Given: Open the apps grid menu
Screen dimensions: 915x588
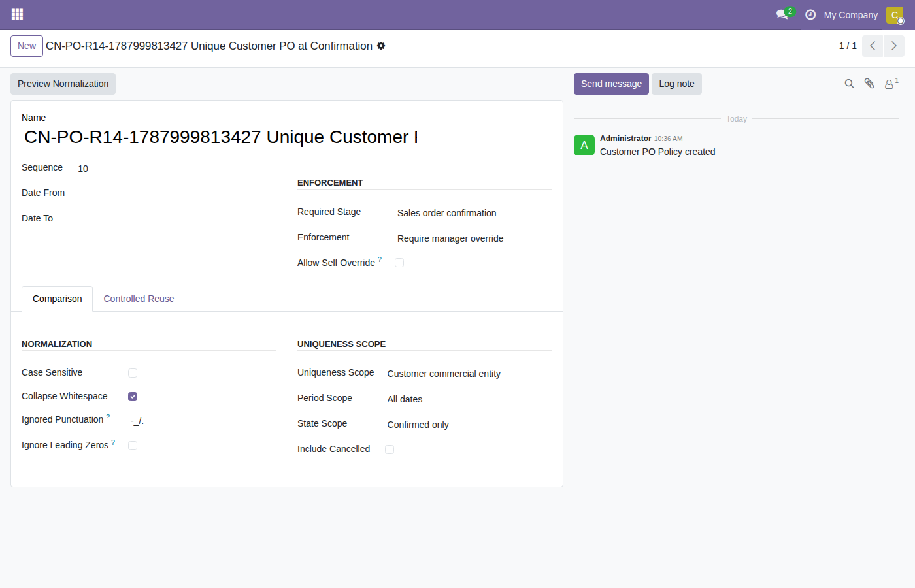Looking at the screenshot, I should (x=18, y=14).
